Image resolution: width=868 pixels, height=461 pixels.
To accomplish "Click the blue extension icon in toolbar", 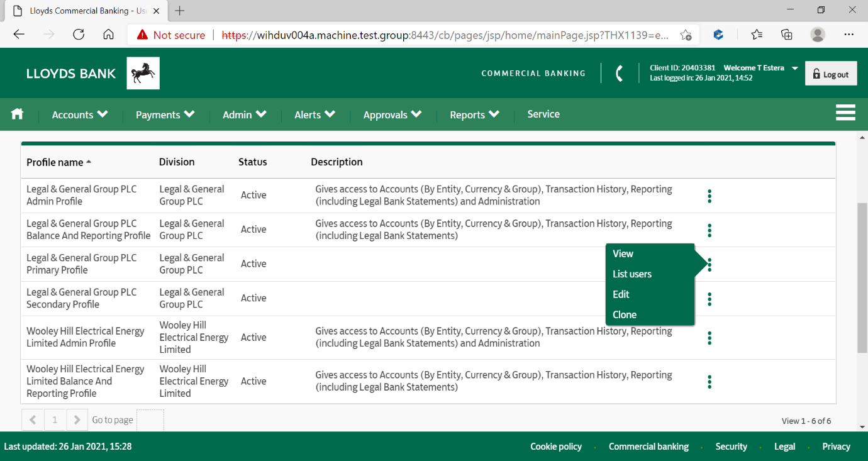I will (x=718, y=35).
